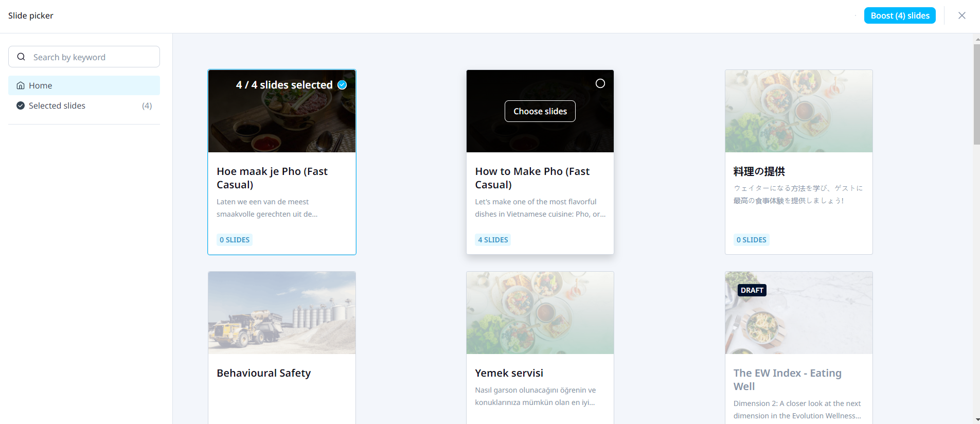Image resolution: width=980 pixels, height=424 pixels.
Task: Uncheck the 4/4 slides selected checkmark
Action: click(x=342, y=85)
